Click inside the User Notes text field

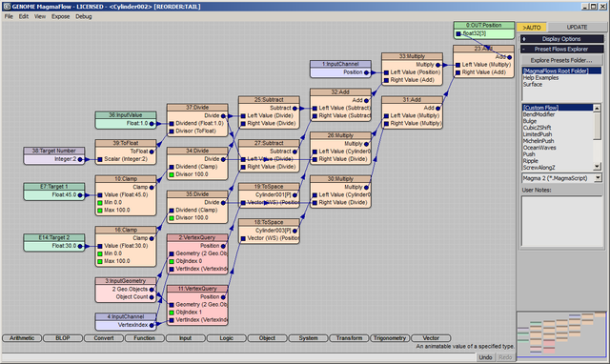[x=561, y=221]
